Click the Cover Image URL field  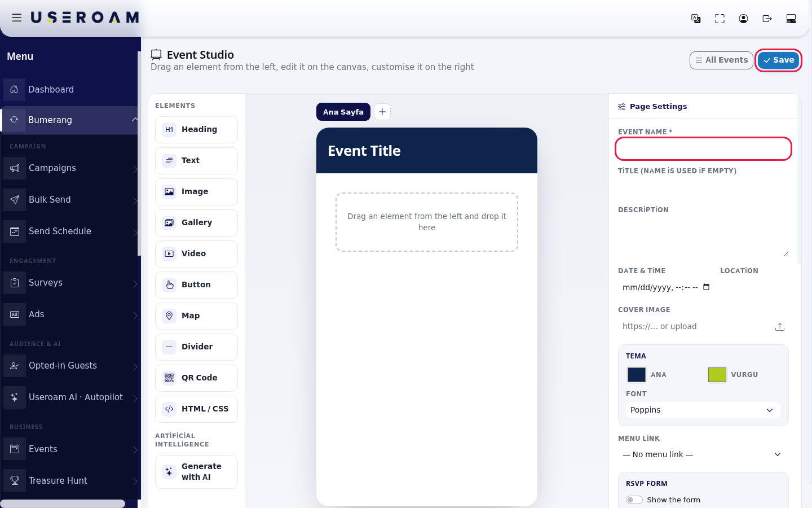coord(695,327)
